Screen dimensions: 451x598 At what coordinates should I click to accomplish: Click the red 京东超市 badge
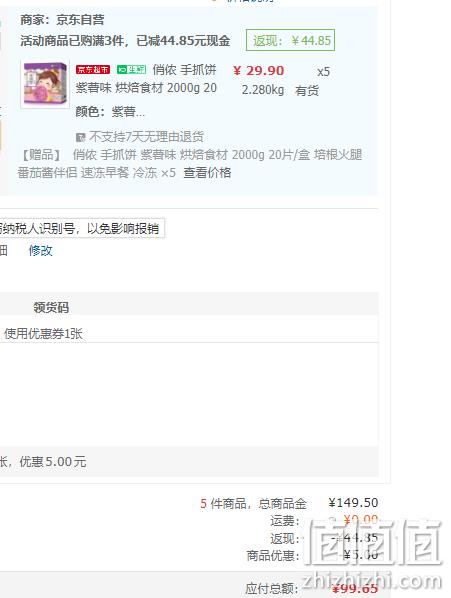point(93,69)
